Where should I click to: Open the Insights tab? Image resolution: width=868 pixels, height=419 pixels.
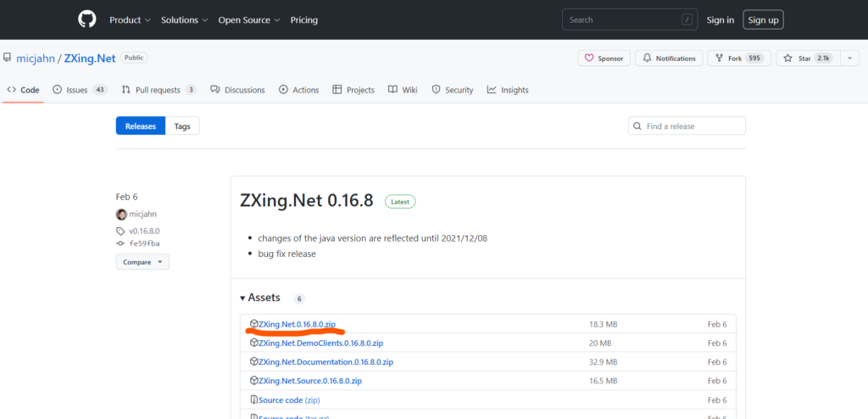(508, 90)
